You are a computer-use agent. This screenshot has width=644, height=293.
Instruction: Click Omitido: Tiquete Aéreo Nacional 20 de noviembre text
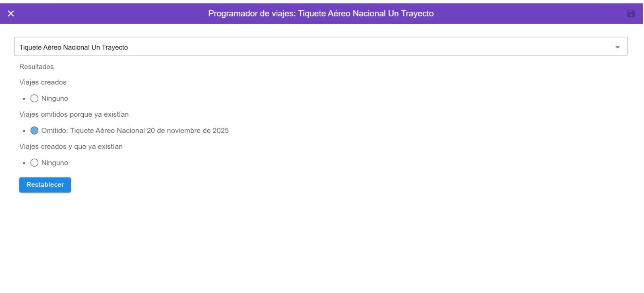point(135,131)
